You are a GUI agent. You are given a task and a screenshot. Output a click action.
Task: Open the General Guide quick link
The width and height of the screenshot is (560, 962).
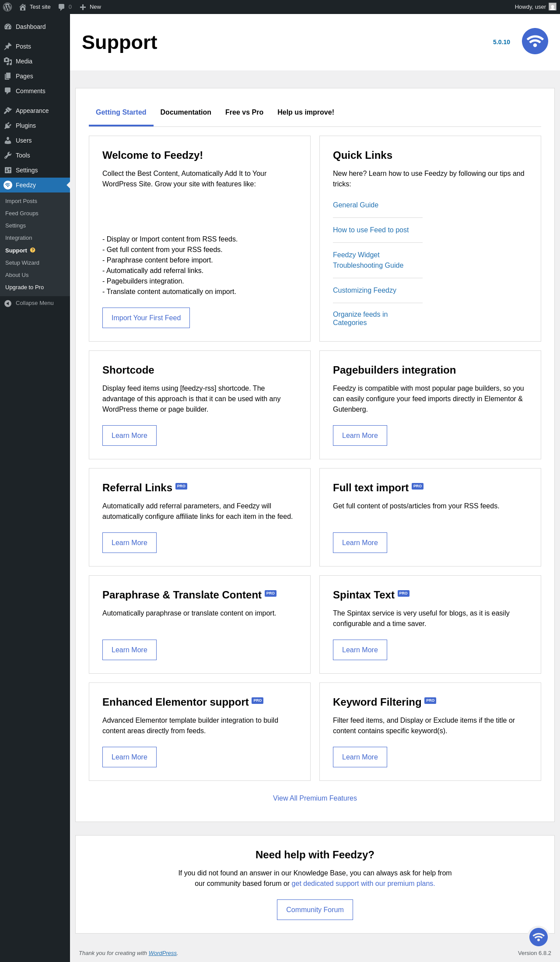[x=356, y=205]
